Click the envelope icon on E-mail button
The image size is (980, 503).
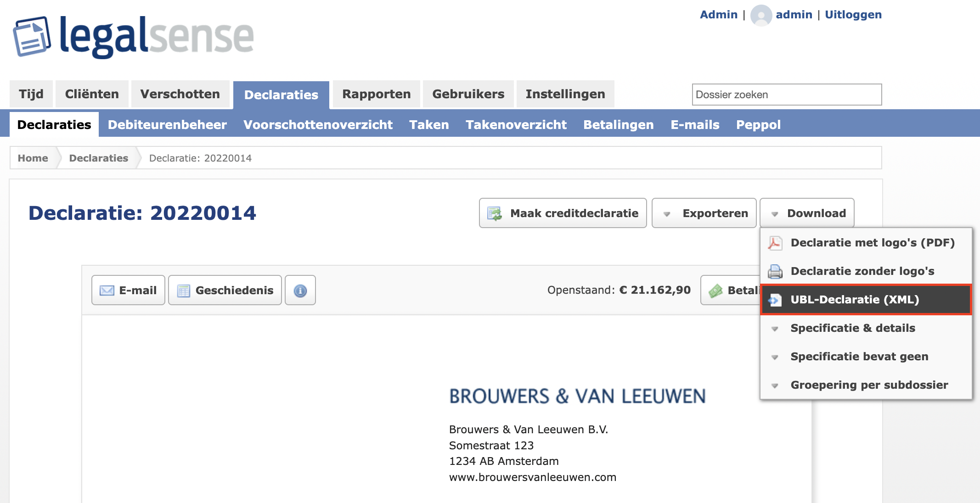pos(107,291)
